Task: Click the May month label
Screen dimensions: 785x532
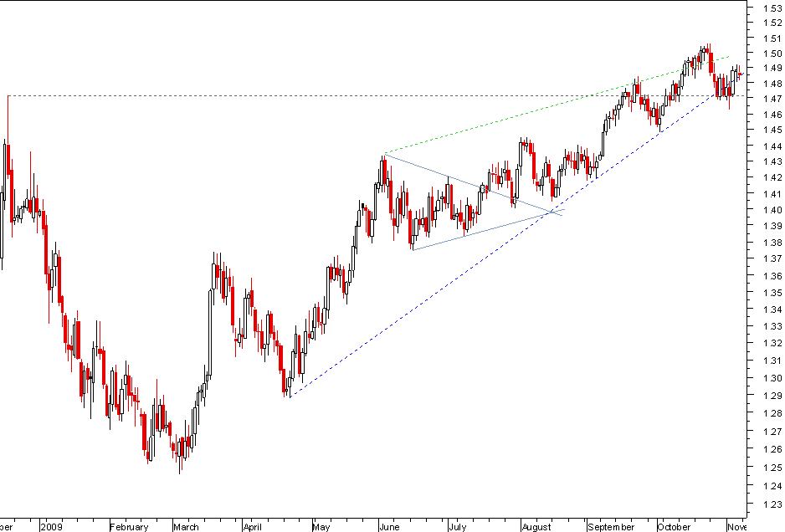Action: 321,527
